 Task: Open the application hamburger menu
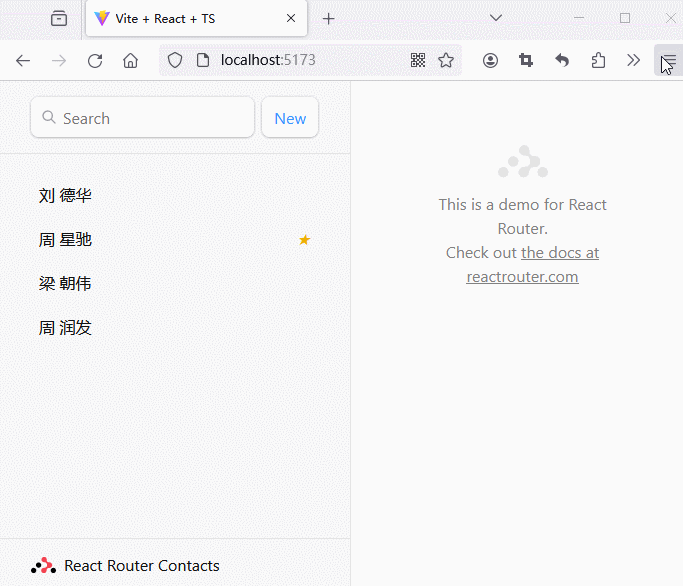(x=667, y=60)
